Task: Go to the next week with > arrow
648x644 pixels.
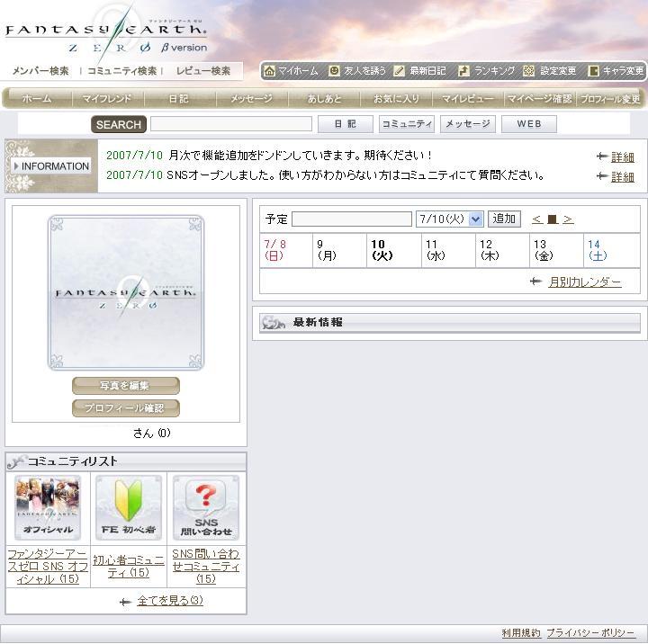Action: pos(568,219)
